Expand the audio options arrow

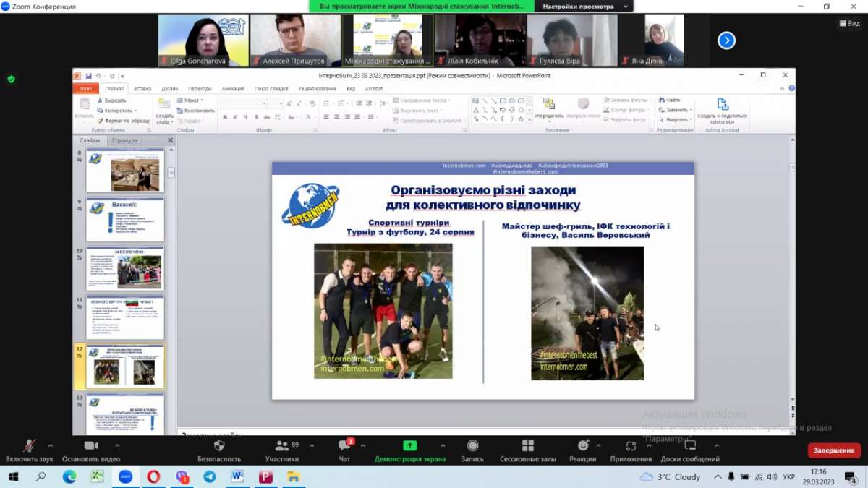point(50,445)
